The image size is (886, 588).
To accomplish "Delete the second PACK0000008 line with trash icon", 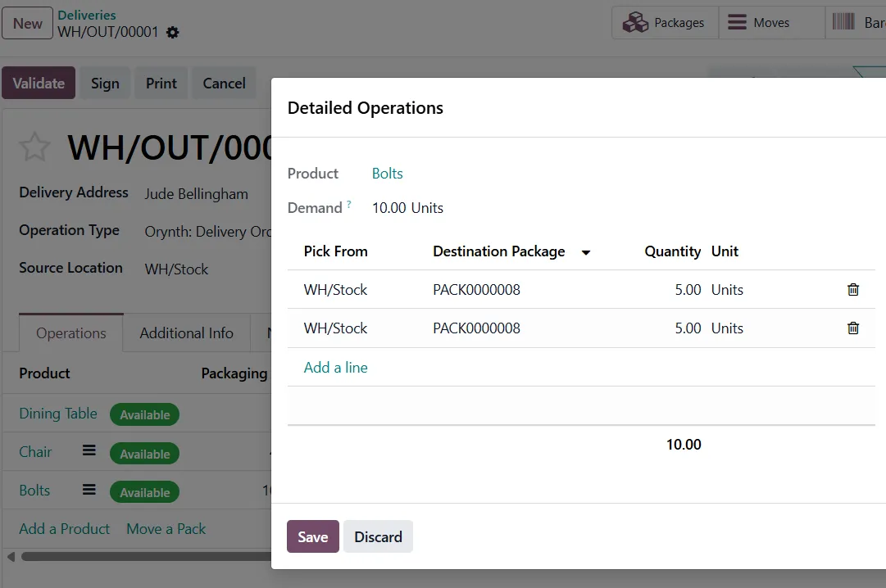I will click(x=852, y=328).
